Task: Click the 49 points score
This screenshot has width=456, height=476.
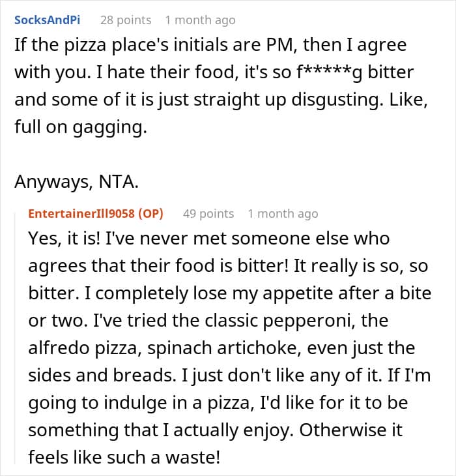Action: (208, 214)
